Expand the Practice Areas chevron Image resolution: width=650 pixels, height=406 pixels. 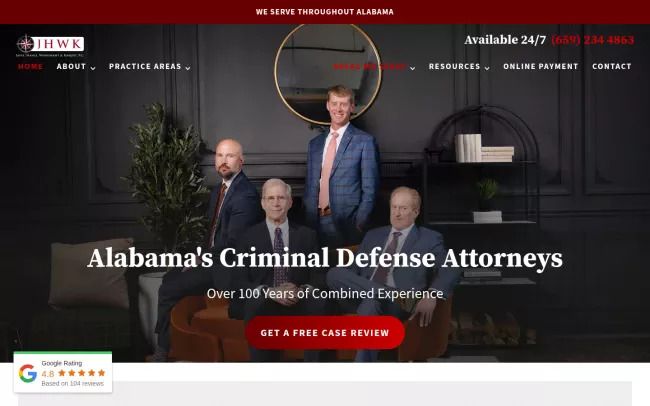coord(188,68)
